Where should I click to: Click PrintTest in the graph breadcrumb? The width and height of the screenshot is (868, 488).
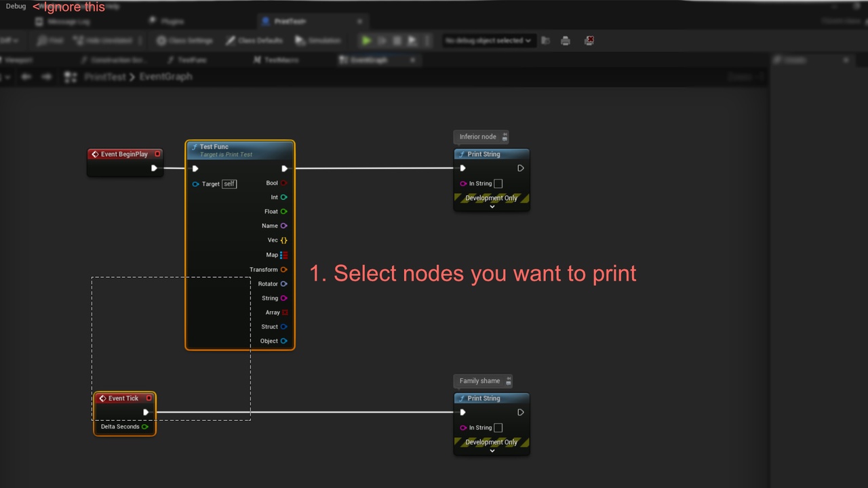coord(105,77)
